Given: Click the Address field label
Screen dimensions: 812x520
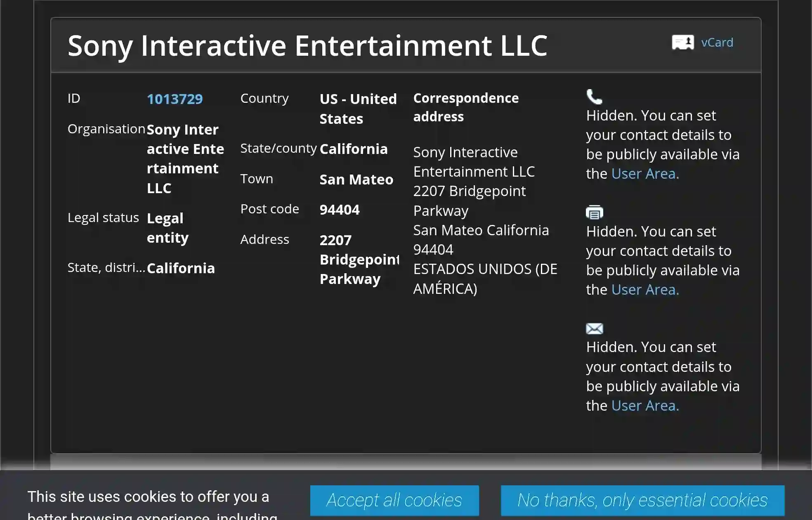Looking at the screenshot, I should (x=265, y=239).
